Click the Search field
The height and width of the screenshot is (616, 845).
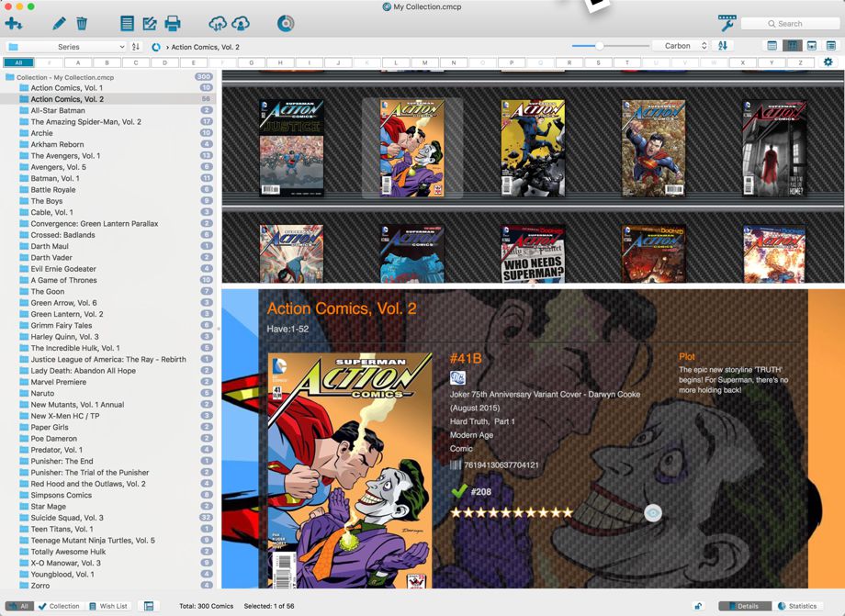[790, 24]
